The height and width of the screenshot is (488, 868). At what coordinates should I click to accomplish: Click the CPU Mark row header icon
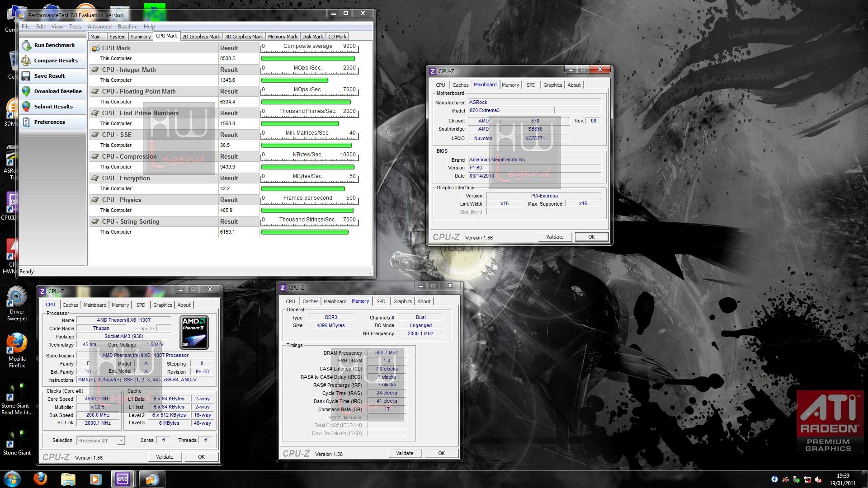(x=95, y=48)
